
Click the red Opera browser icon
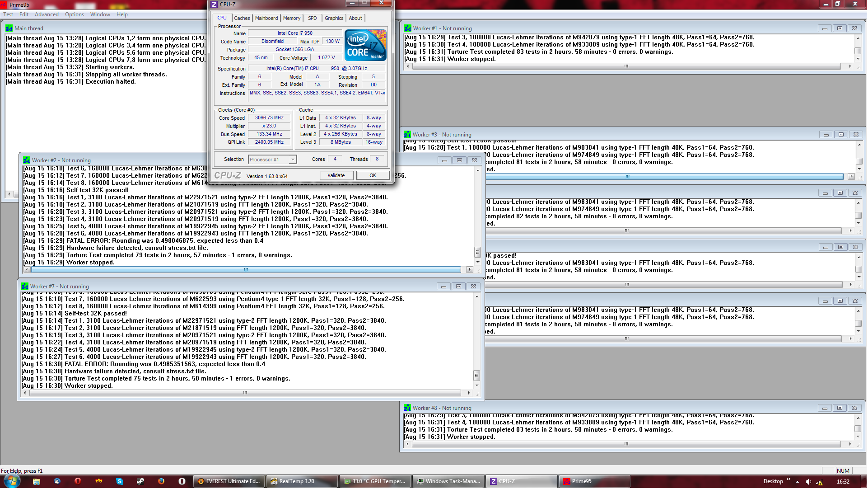coord(78,482)
